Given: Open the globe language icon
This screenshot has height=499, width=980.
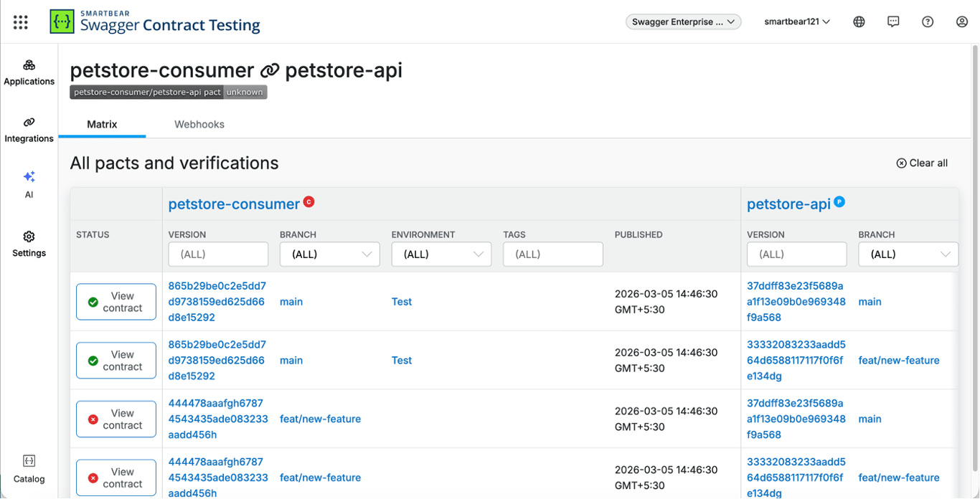Looking at the screenshot, I should [859, 22].
